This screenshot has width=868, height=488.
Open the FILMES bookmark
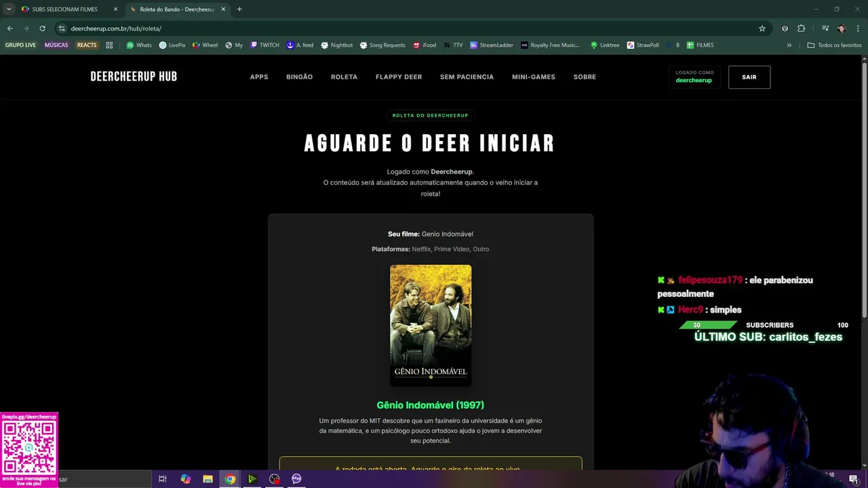coord(700,45)
